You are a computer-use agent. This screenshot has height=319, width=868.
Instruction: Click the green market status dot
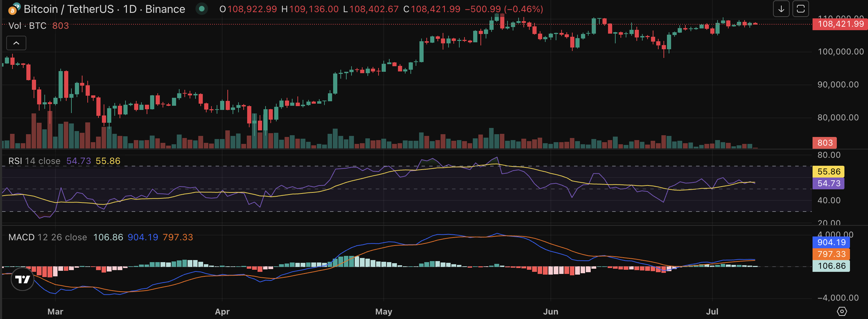(x=202, y=9)
